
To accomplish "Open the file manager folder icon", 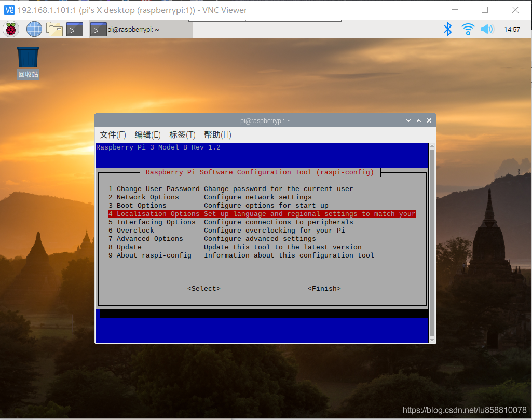I will click(x=54, y=29).
